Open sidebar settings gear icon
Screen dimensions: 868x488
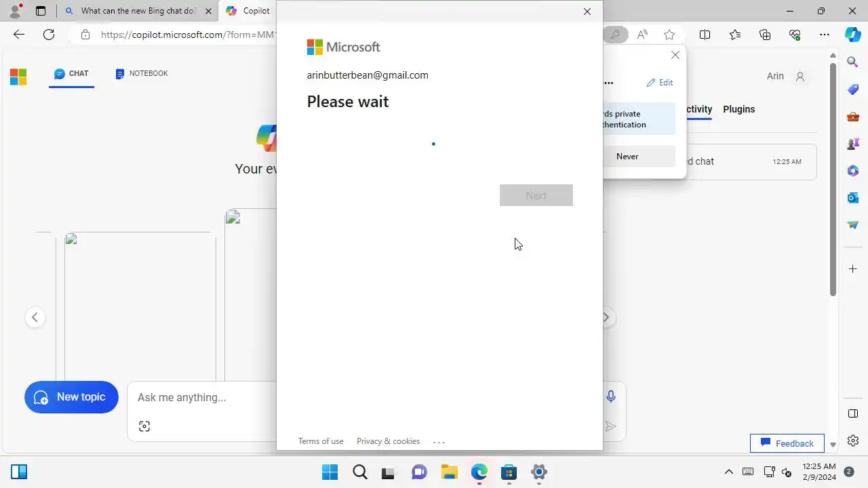coord(853,441)
